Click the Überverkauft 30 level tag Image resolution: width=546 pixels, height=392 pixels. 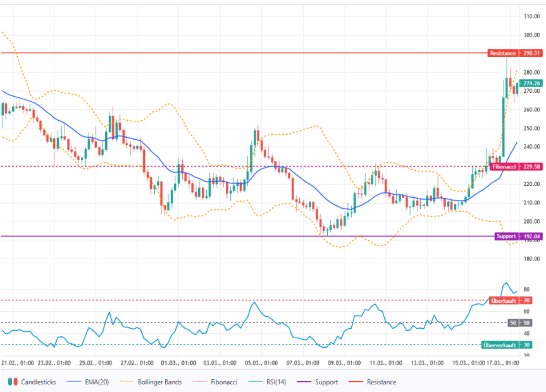coord(505,345)
